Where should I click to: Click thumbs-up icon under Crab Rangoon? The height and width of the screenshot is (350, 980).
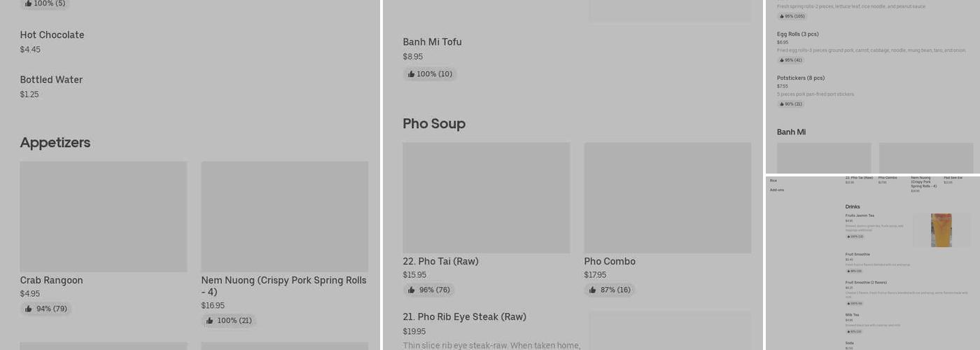click(29, 309)
